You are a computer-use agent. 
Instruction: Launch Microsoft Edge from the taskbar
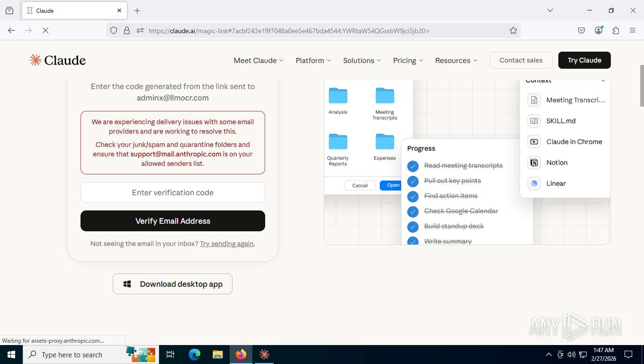click(x=194, y=355)
